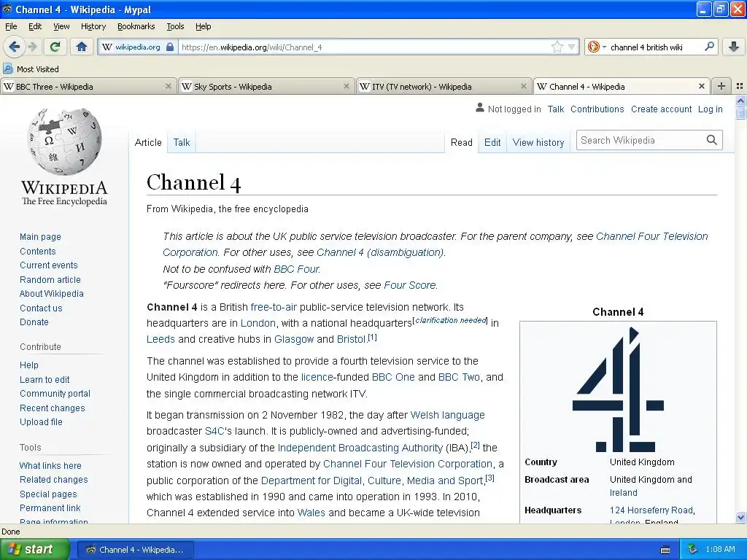Switch to the ITV (TV network) tab
This screenshot has width=747, height=560.
pyautogui.click(x=444, y=86)
